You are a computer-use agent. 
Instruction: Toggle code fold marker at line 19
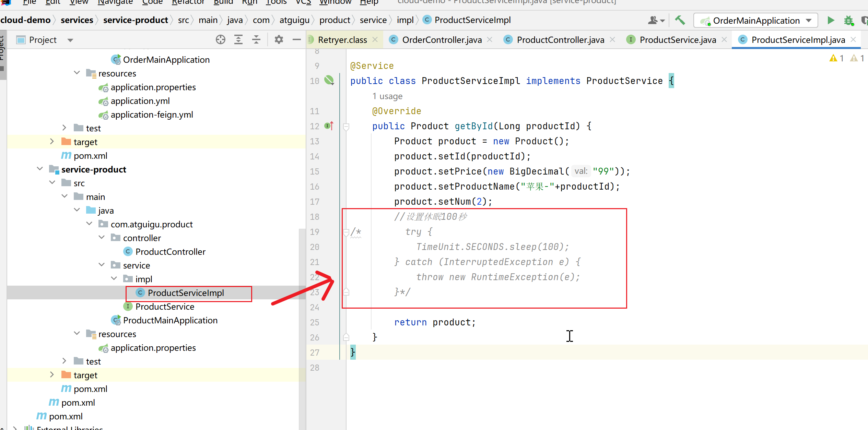pyautogui.click(x=346, y=232)
